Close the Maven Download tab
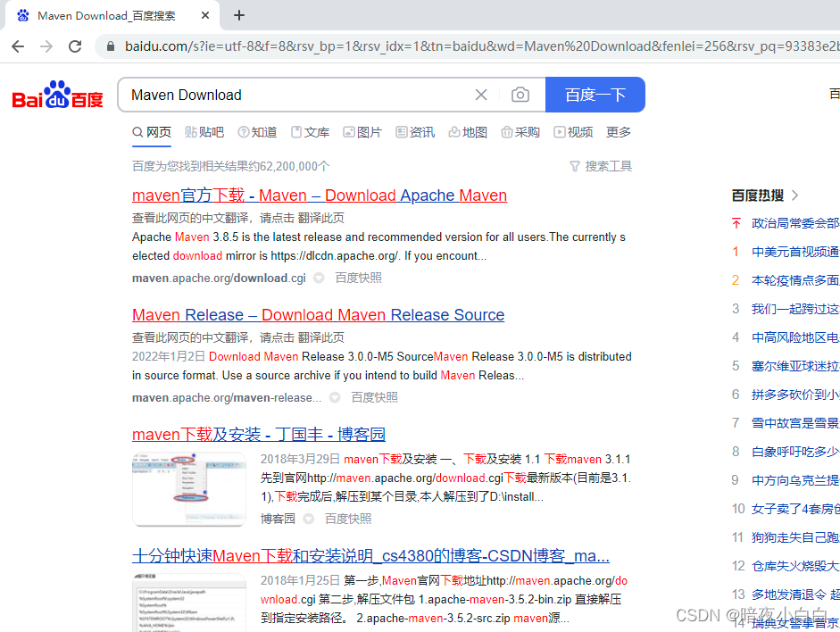The image size is (840, 632). [205, 15]
